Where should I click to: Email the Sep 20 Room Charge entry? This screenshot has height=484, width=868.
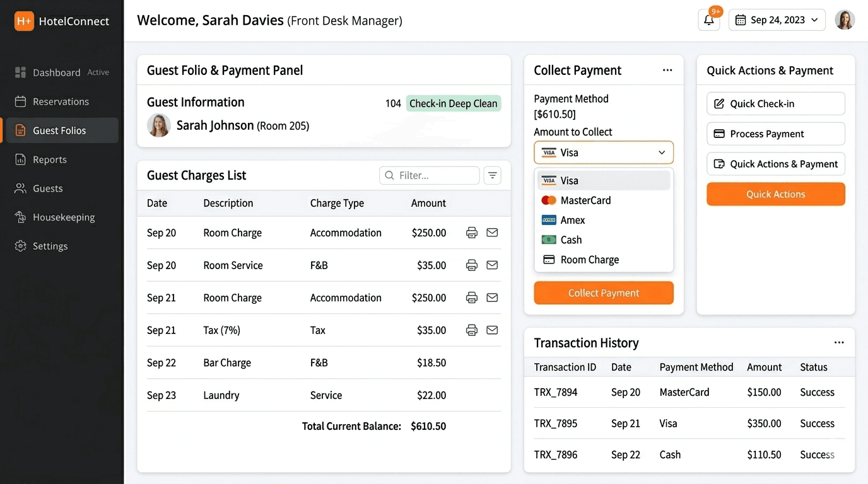click(492, 233)
